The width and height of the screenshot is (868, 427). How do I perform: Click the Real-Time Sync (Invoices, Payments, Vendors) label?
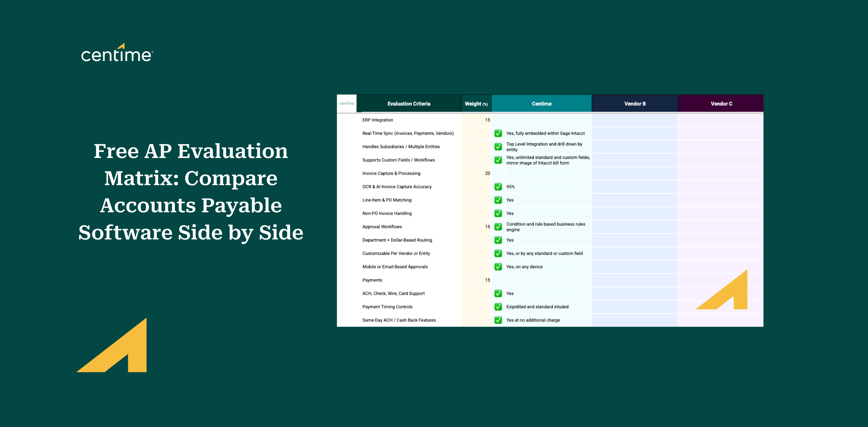pos(408,133)
